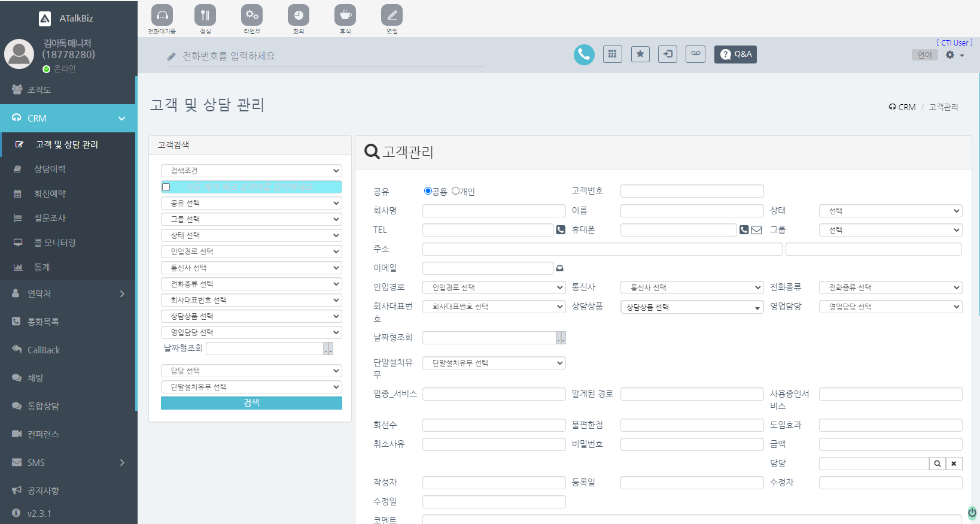Screen dimensions: 980x524
Task: Select the 개인 radio button
Action: (455, 191)
